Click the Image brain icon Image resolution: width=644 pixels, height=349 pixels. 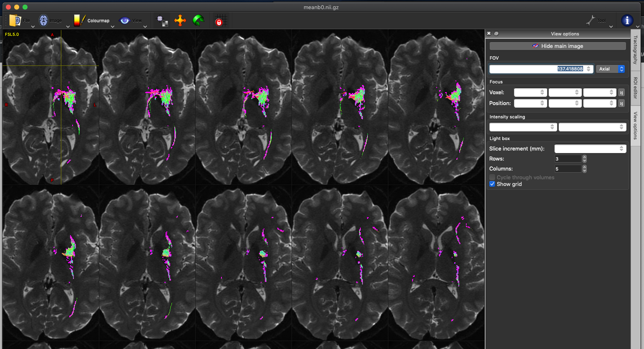(43, 19)
